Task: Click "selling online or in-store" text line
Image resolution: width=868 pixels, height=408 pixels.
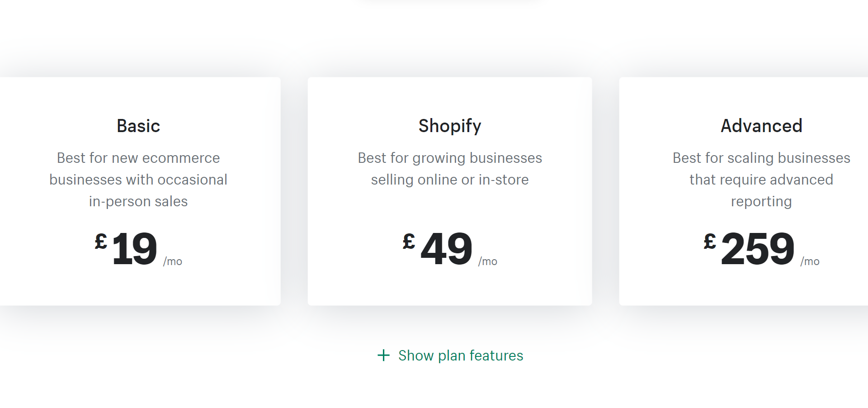Action: point(450,180)
